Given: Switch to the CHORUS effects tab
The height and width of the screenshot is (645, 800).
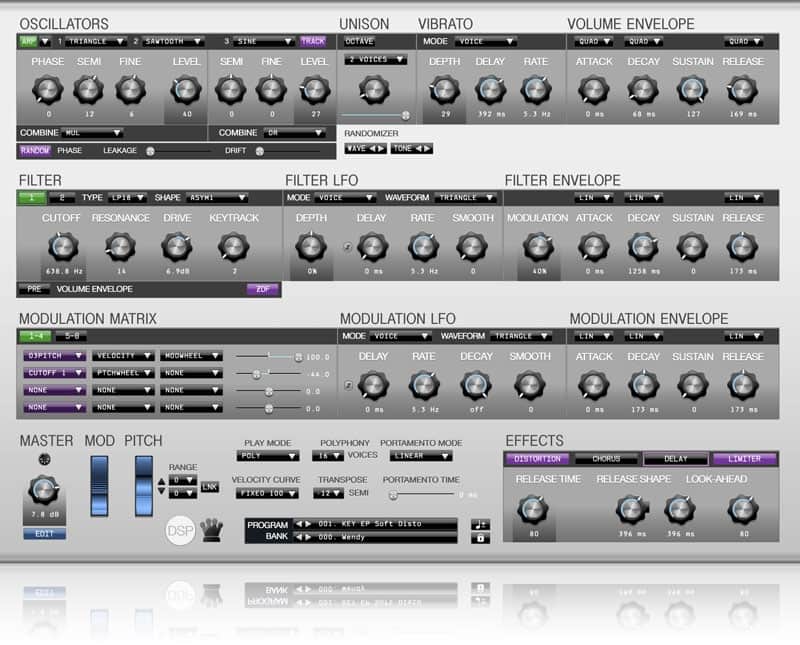Looking at the screenshot, I should [606, 459].
